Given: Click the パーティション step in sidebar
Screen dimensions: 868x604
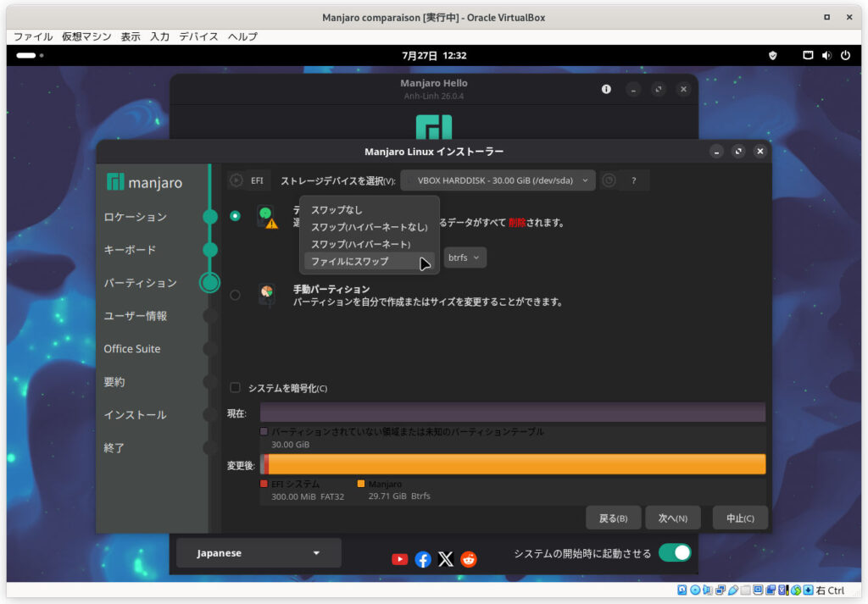Looking at the screenshot, I should (140, 283).
